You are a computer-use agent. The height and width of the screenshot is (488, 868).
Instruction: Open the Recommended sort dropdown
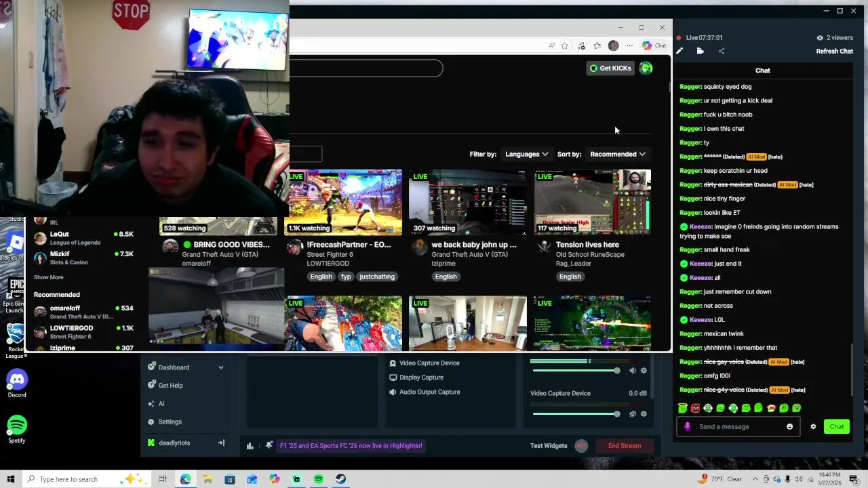click(617, 154)
